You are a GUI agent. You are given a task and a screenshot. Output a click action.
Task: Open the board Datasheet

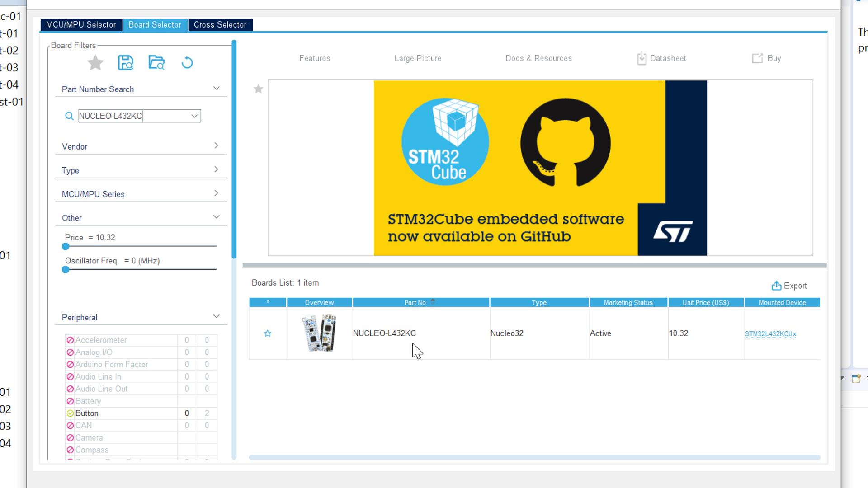click(661, 58)
